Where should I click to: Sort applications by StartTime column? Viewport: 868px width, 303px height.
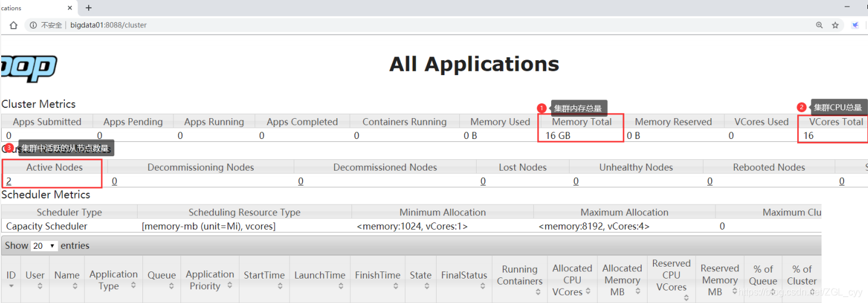pyautogui.click(x=264, y=280)
